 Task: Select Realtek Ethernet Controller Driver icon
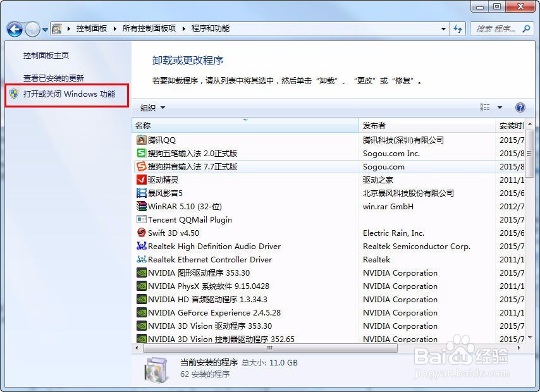tap(142, 259)
